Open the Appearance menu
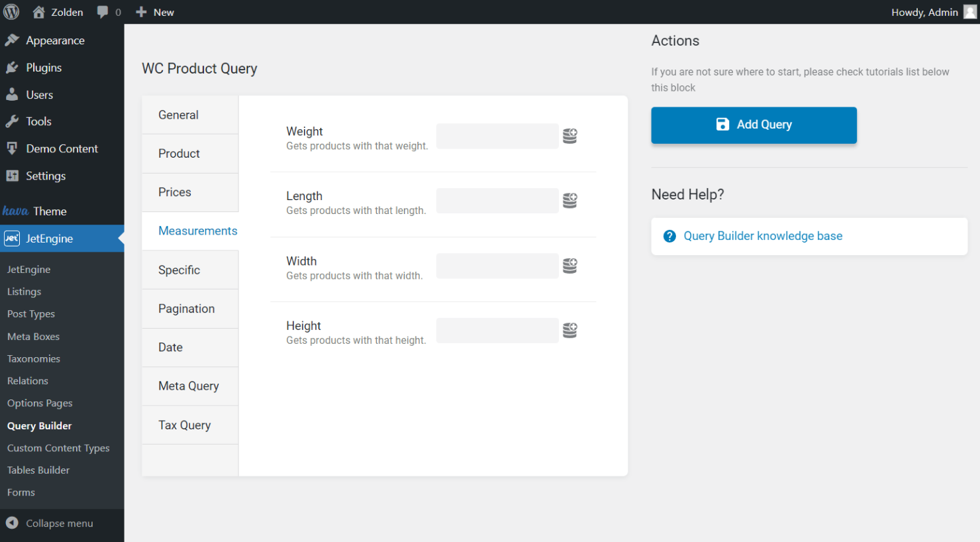 coord(62,40)
